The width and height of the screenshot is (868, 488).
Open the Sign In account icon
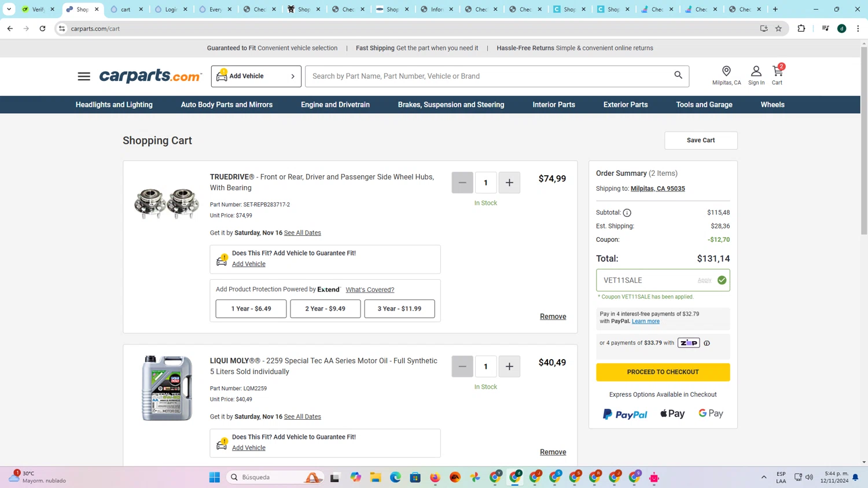(x=756, y=75)
